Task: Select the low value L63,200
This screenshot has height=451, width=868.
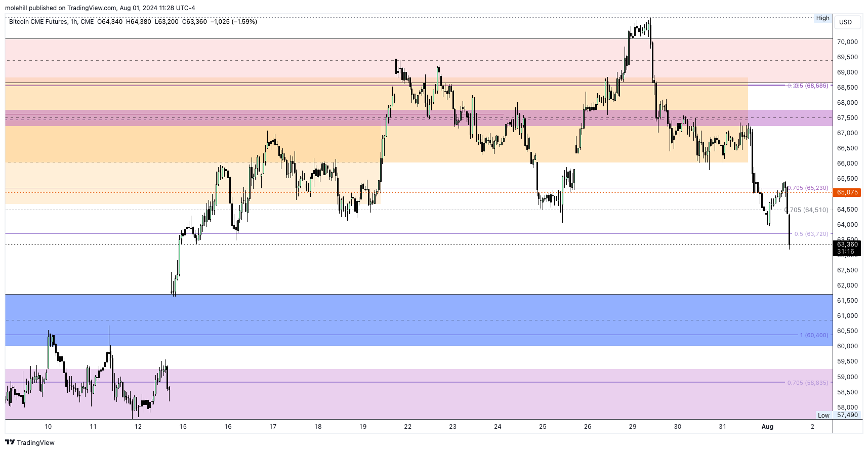Action: click(167, 22)
